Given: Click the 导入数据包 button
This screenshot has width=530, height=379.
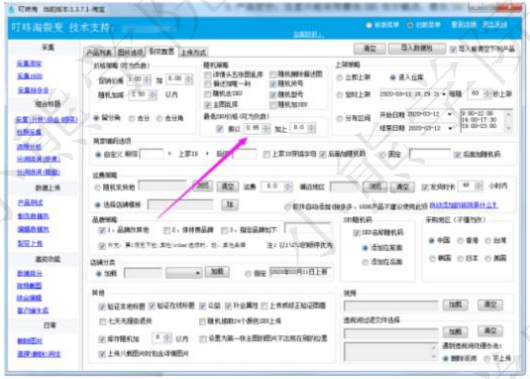Looking at the screenshot, I should (x=417, y=48).
